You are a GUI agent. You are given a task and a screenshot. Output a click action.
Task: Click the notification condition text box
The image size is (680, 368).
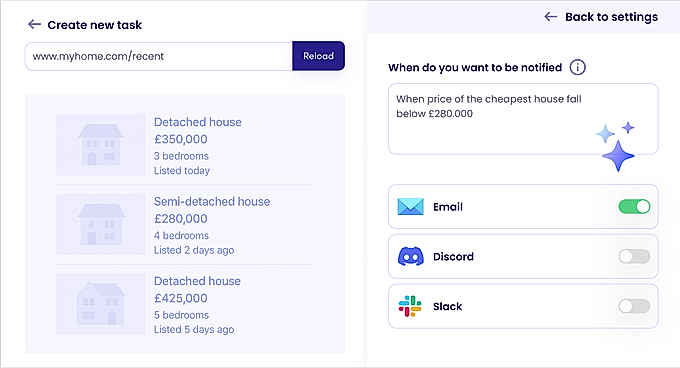pos(523,119)
